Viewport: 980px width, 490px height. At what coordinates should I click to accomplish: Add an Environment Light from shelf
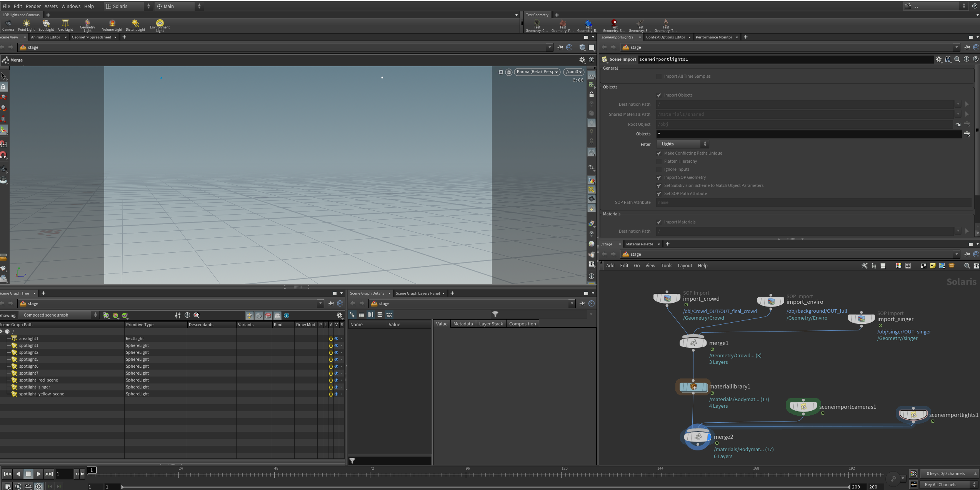click(x=160, y=25)
